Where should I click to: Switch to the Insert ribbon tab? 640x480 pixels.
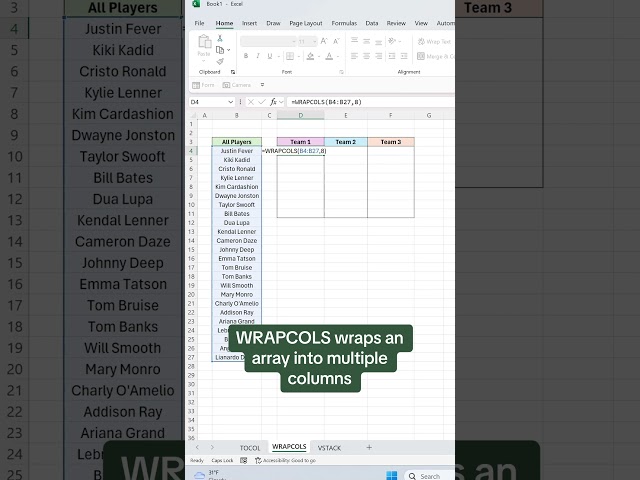click(x=249, y=23)
